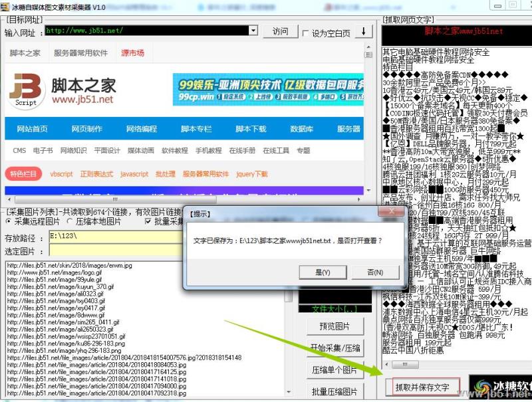The image size is (532, 402).
Task: Click 否(N) in the prompt dialog
Action: point(375,272)
